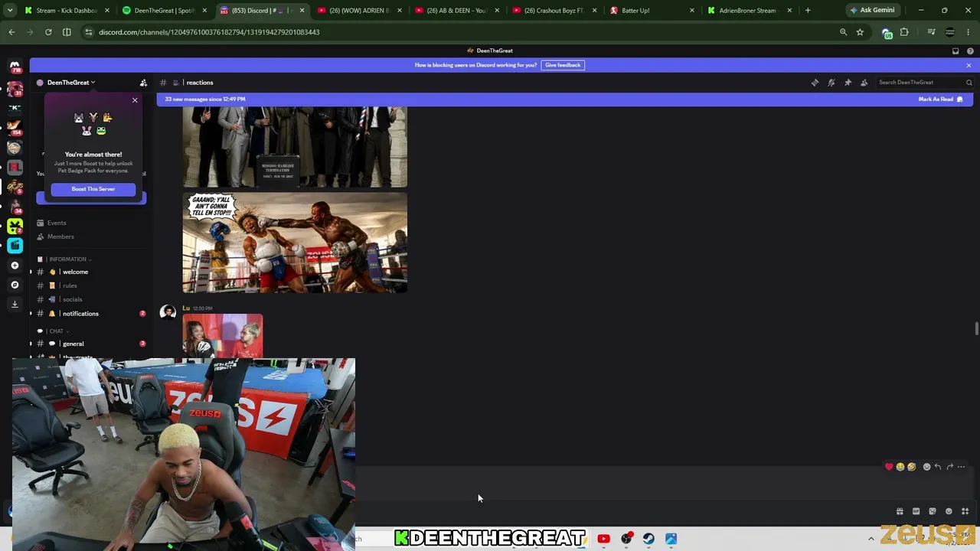The width and height of the screenshot is (980, 551).
Task: Open Chrome extensions puzzle icon
Action: click(x=904, y=32)
